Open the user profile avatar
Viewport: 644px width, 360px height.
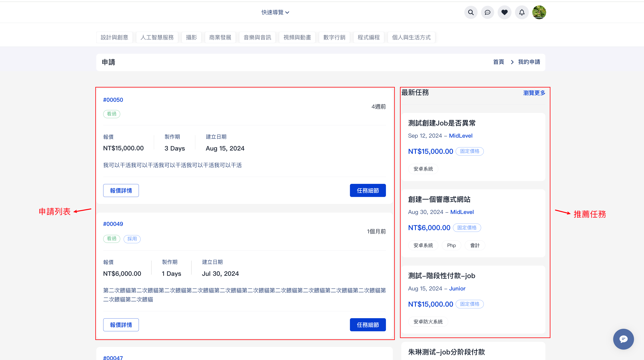pyautogui.click(x=539, y=12)
